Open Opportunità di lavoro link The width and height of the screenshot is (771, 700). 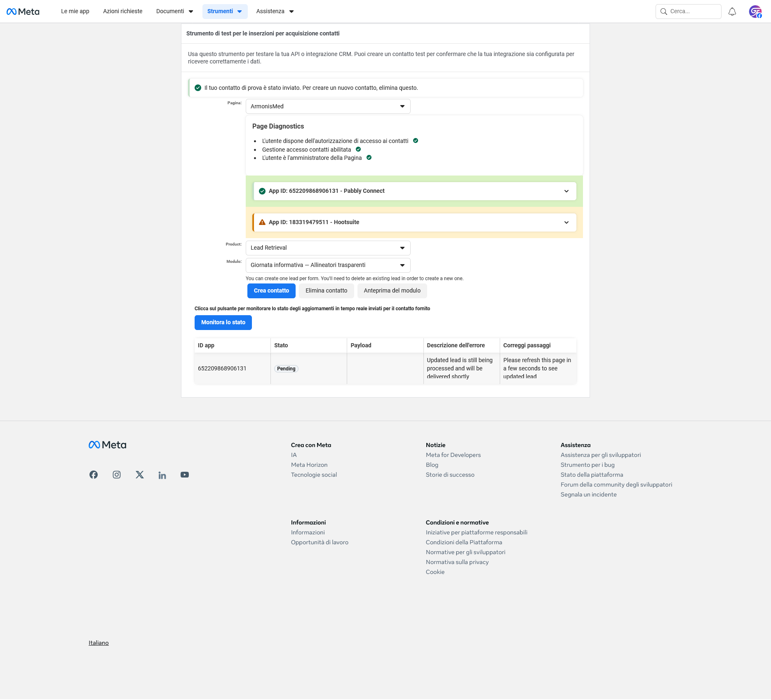pos(320,542)
